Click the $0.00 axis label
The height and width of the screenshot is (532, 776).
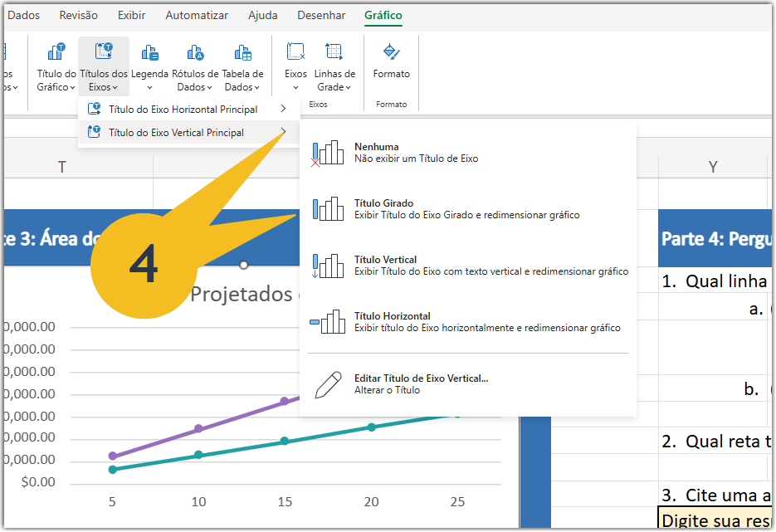pyautogui.click(x=38, y=482)
